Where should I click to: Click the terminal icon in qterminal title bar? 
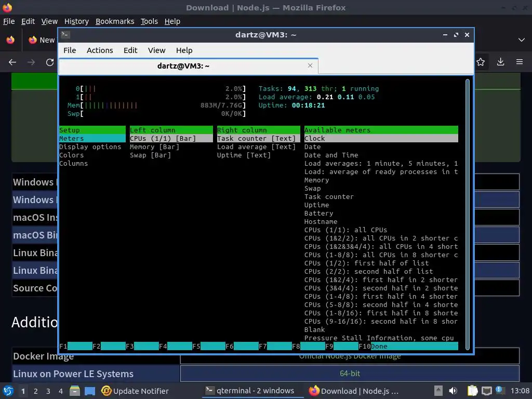tap(65, 35)
